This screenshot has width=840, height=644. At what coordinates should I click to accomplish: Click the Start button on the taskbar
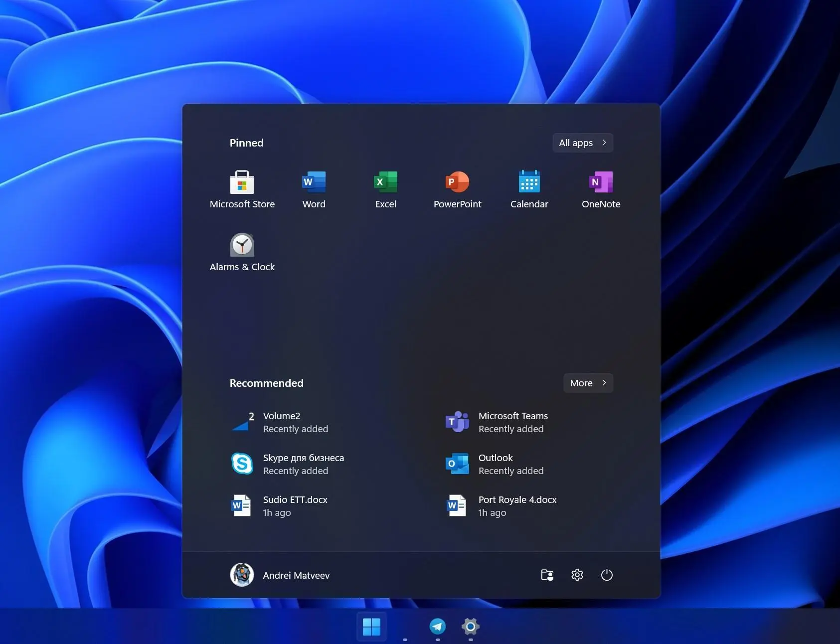pos(371,627)
